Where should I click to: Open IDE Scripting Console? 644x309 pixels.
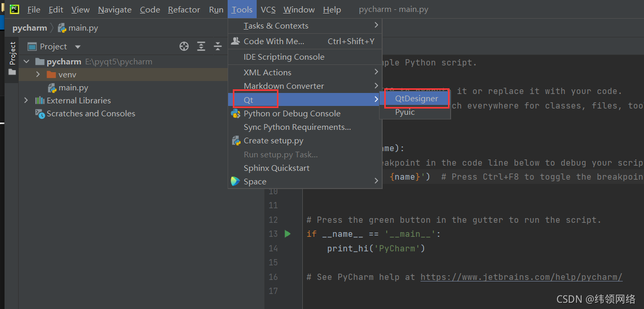tap(305, 57)
